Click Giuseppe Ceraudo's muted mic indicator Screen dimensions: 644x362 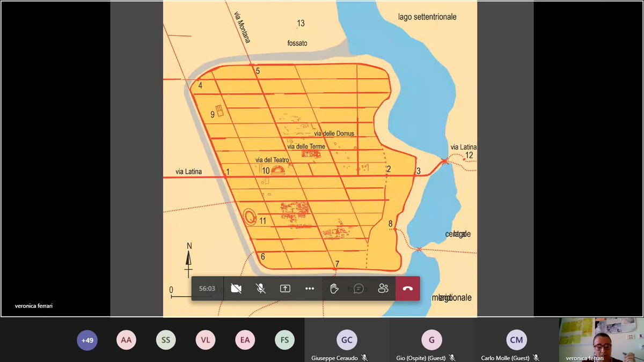(364, 358)
